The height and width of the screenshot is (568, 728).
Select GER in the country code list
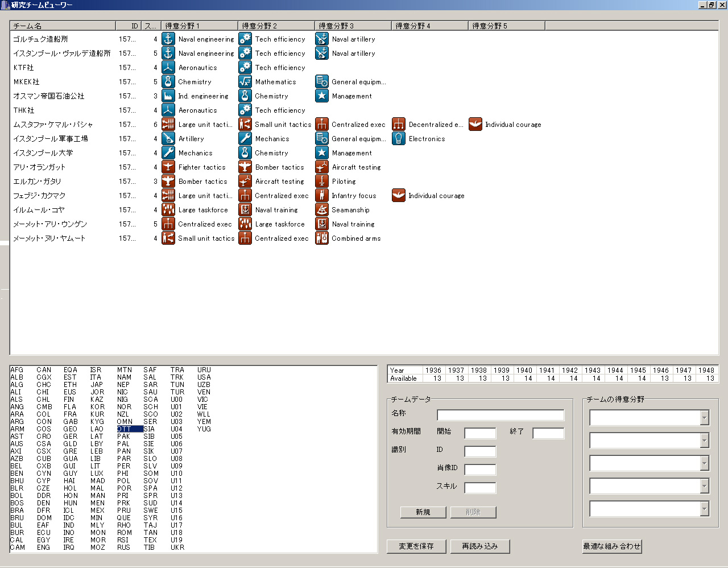click(71, 437)
